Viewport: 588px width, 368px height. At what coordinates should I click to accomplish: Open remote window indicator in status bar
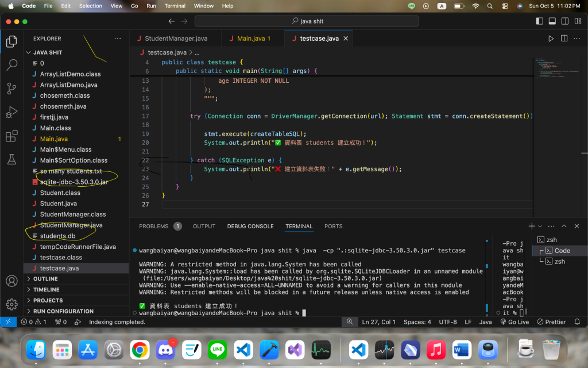[x=8, y=322]
